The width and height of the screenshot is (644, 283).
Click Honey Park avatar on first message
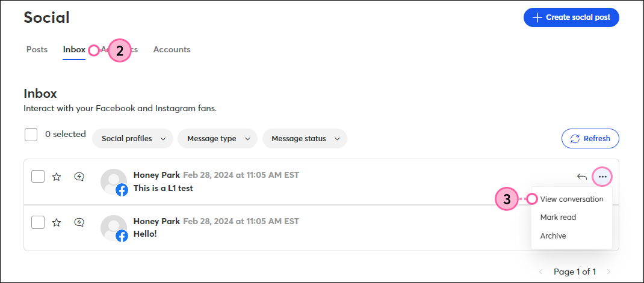[114, 182]
